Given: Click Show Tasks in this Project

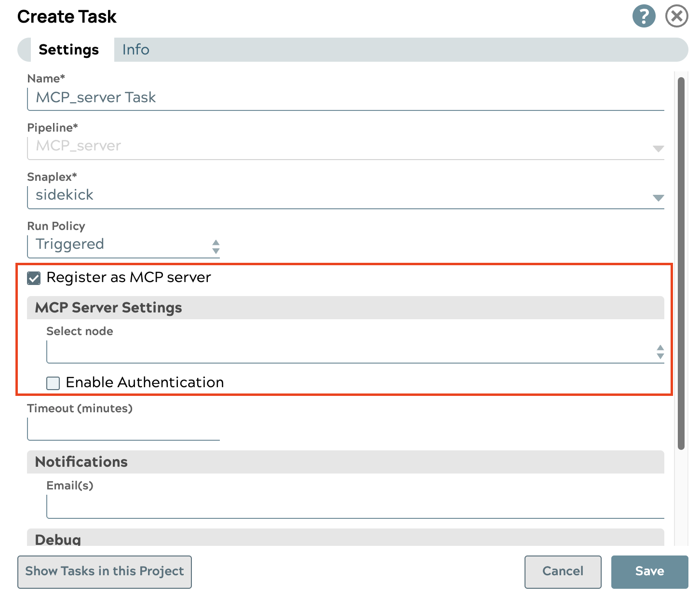Looking at the screenshot, I should 105,572.
